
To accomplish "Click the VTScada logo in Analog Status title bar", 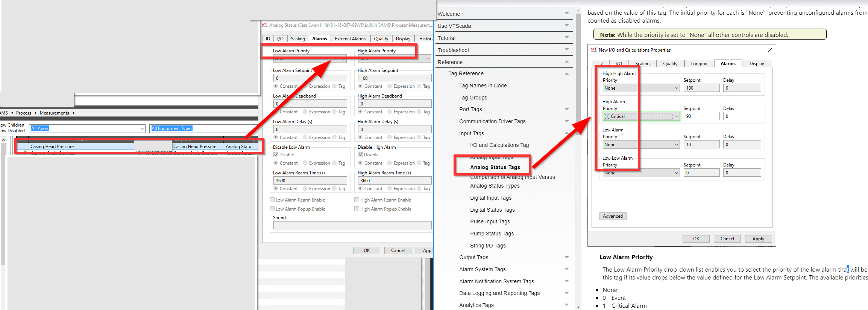I will click(264, 25).
